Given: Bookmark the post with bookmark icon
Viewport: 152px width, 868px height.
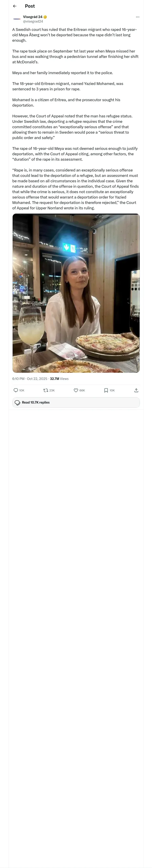Looking at the screenshot, I should pyautogui.click(x=106, y=390).
